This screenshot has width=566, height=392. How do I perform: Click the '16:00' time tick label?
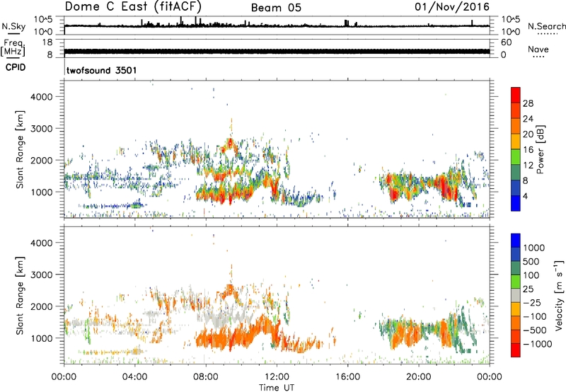click(347, 377)
